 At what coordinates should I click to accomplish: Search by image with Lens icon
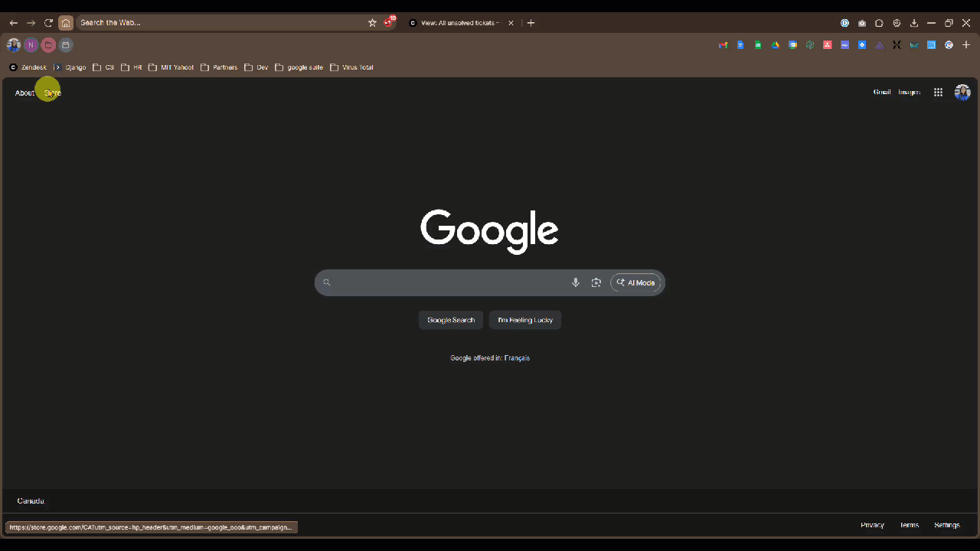[x=596, y=282]
